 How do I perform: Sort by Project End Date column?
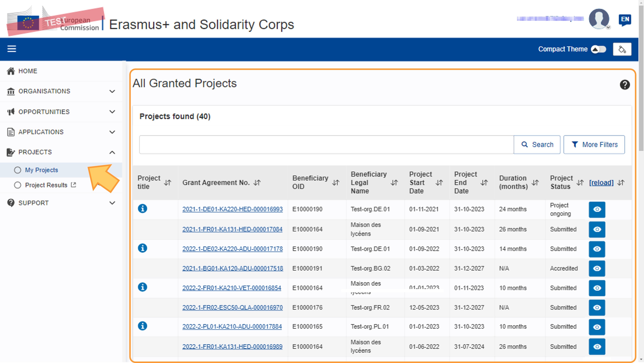(484, 182)
